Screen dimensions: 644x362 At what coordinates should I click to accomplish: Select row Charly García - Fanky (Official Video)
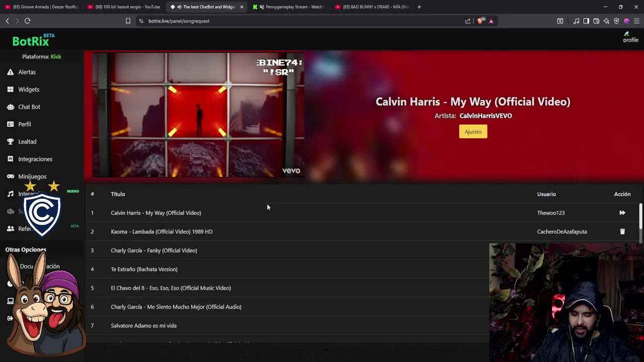[287, 250]
